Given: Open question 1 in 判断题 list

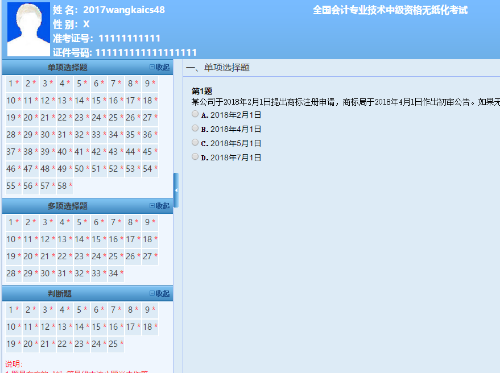Looking at the screenshot, I should (x=14, y=310).
